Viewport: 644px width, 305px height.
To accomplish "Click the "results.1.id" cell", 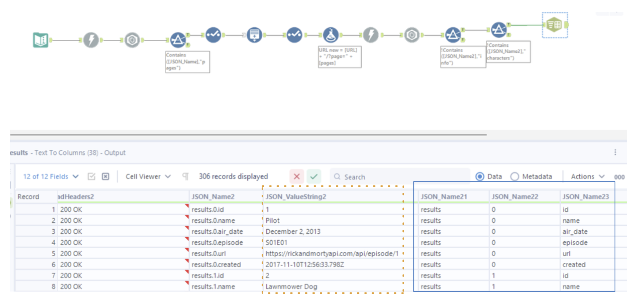I will [x=225, y=276].
